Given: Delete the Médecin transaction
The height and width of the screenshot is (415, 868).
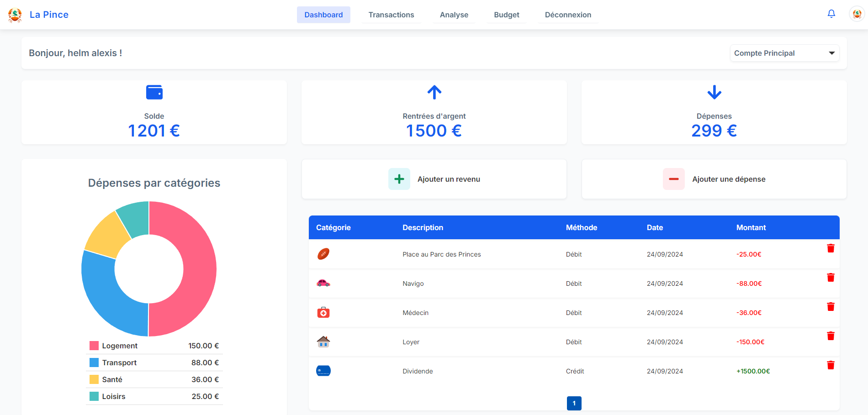Looking at the screenshot, I should pyautogui.click(x=831, y=307).
